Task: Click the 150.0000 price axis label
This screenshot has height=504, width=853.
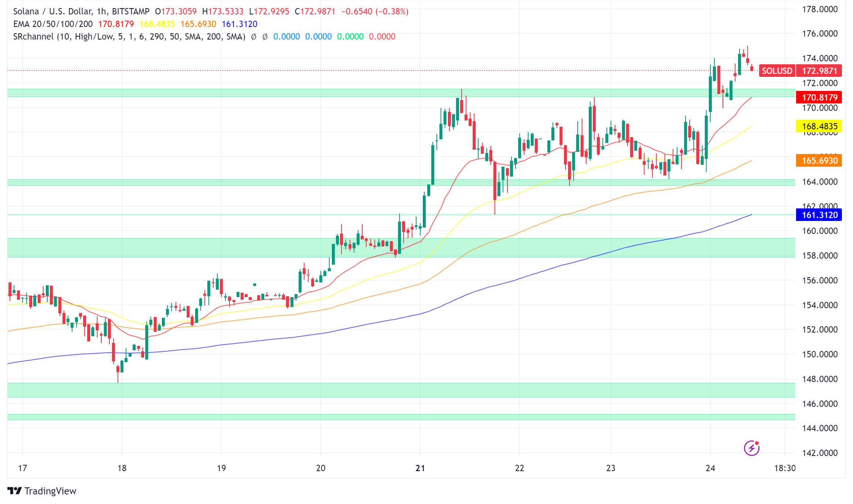Action: (820, 354)
